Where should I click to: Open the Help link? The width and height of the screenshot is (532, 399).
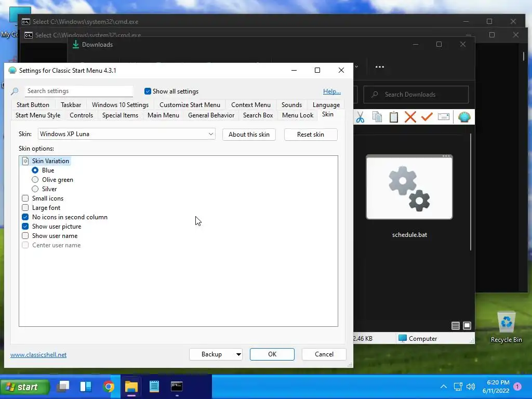[x=332, y=91]
